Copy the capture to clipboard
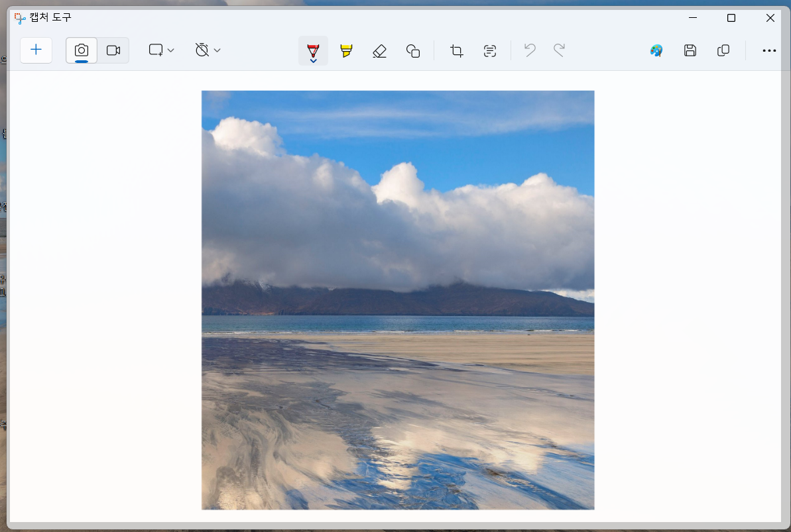The width and height of the screenshot is (791, 532). click(x=723, y=50)
